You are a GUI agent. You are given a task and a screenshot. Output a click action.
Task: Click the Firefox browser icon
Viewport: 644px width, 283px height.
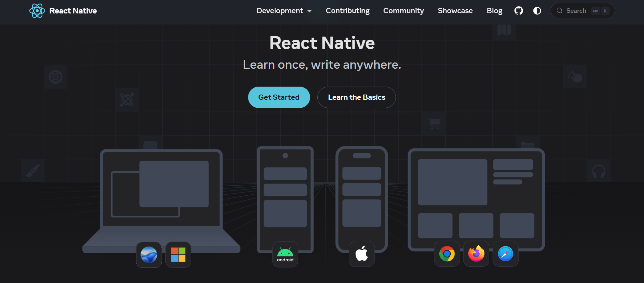476,254
